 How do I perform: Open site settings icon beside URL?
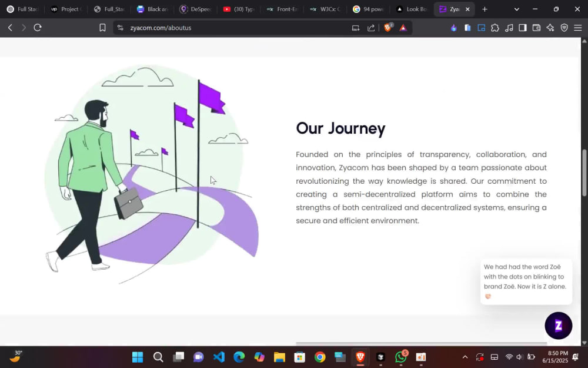[x=121, y=28]
